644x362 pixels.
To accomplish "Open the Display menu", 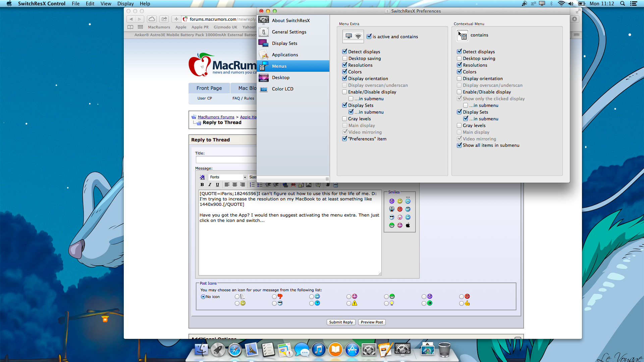I will 125,4.
